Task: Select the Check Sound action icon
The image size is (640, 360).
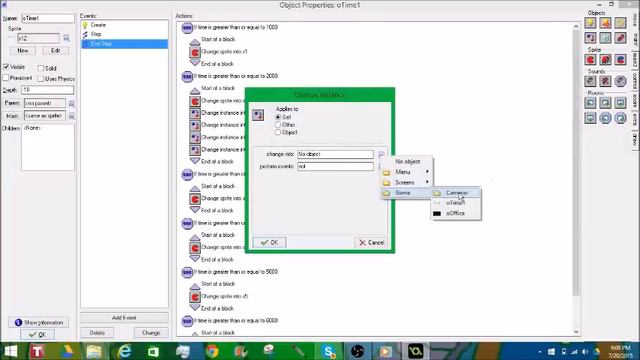Action: [x=620, y=81]
